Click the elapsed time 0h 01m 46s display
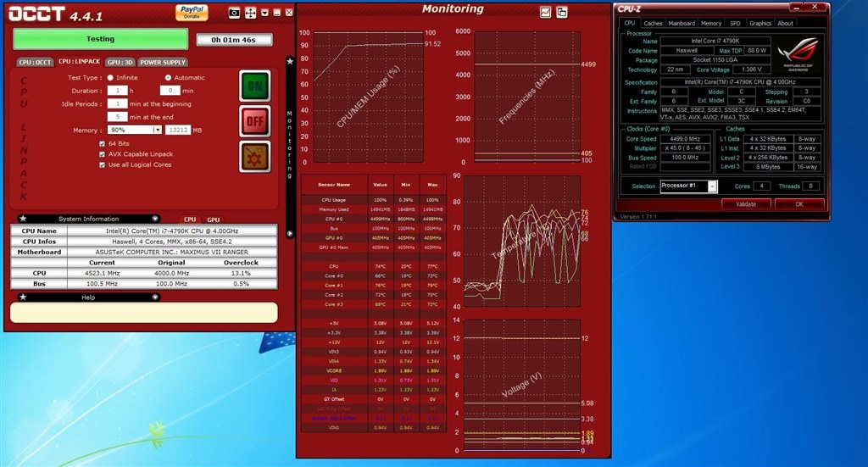This screenshot has height=467, width=868. [234, 40]
